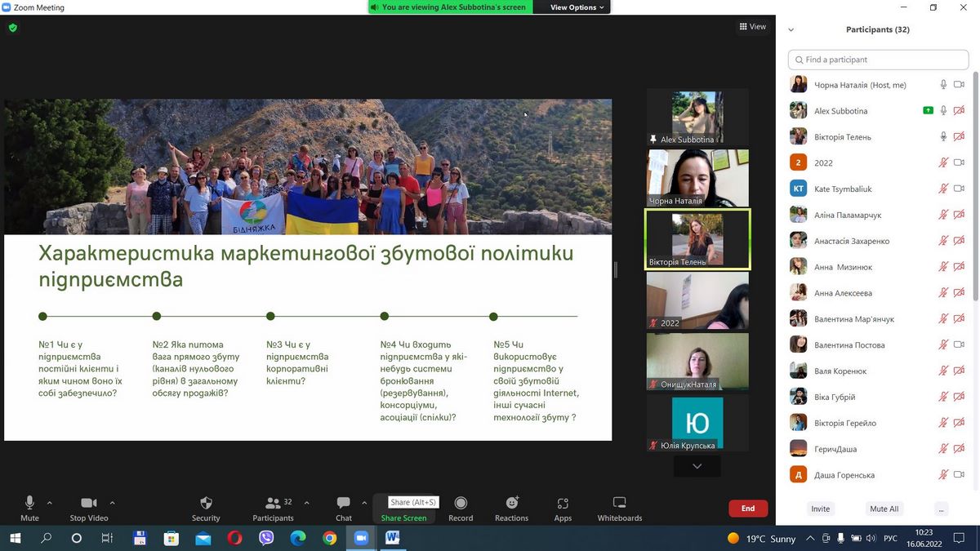Expand audio options arrow next to Mute
The height and width of the screenshot is (551, 980).
[50, 503]
